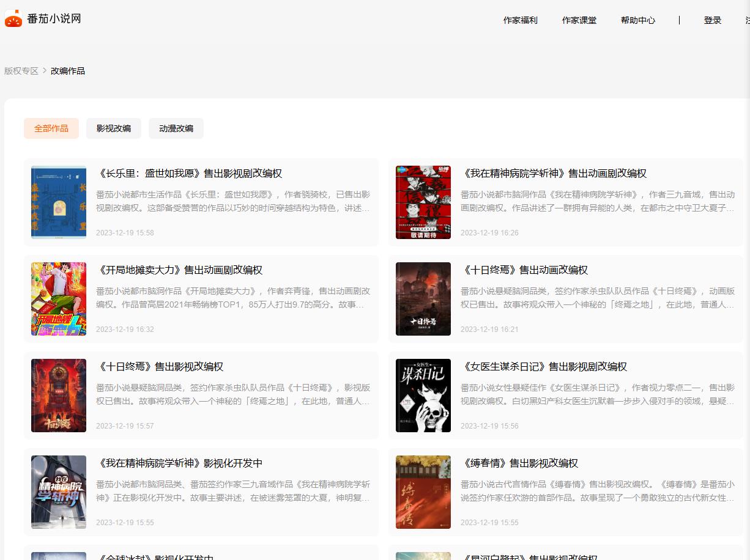Click 《开局地摊卖大力》售出动画剧改编权 title
The height and width of the screenshot is (560, 750).
180,270
